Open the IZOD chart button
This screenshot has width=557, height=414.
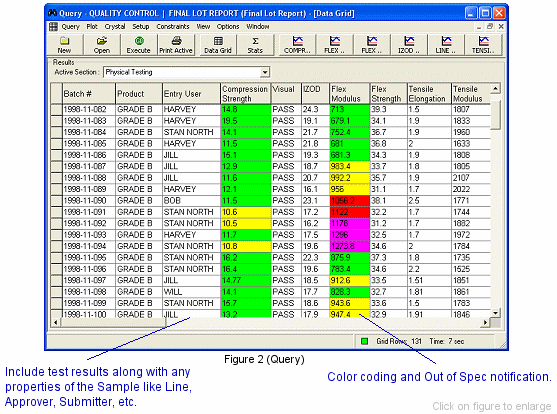[x=409, y=45]
